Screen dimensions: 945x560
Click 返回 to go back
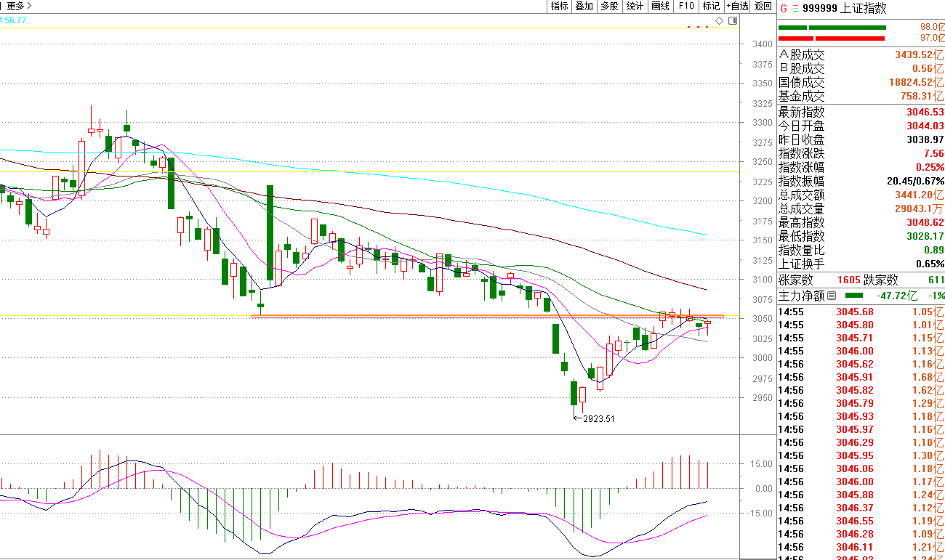[x=763, y=6]
